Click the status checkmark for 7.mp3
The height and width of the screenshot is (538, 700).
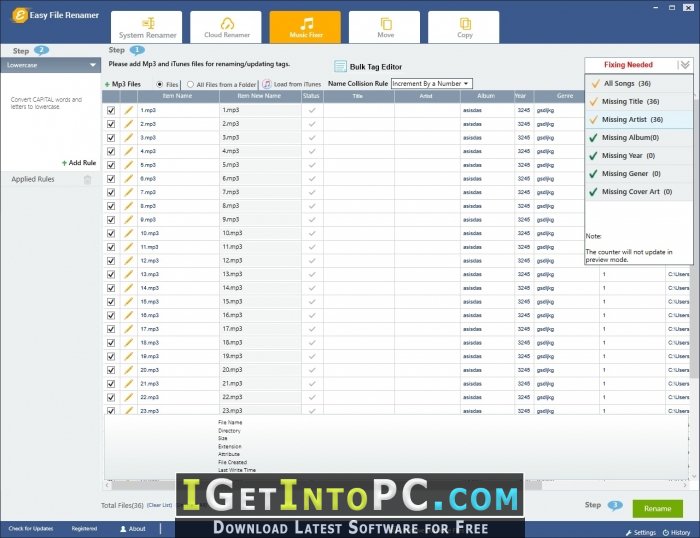pyautogui.click(x=312, y=192)
